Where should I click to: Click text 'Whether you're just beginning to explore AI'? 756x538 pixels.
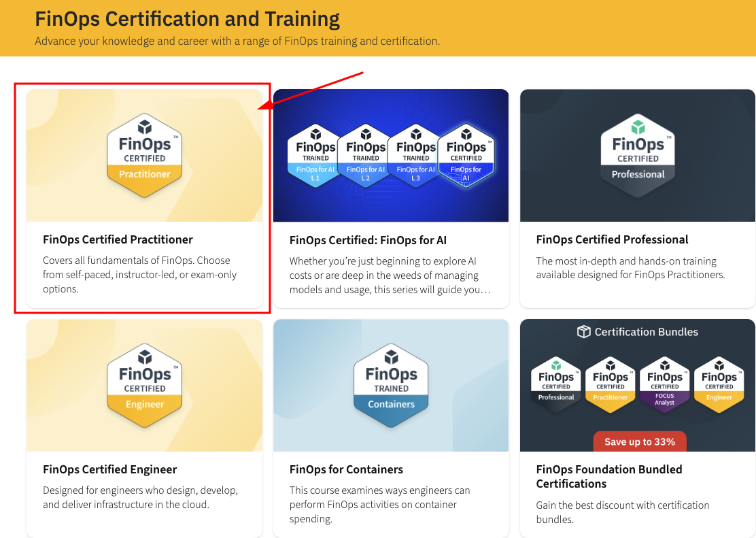click(x=383, y=261)
